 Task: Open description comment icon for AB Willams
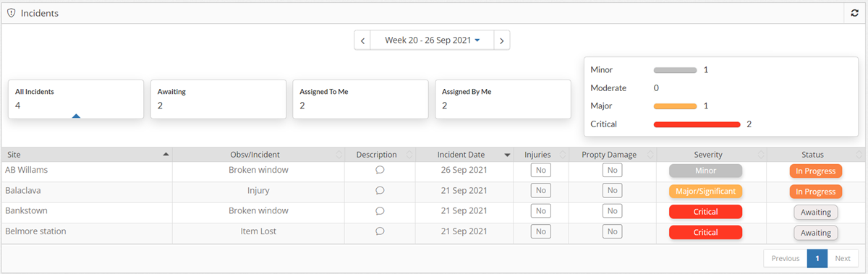pos(380,171)
